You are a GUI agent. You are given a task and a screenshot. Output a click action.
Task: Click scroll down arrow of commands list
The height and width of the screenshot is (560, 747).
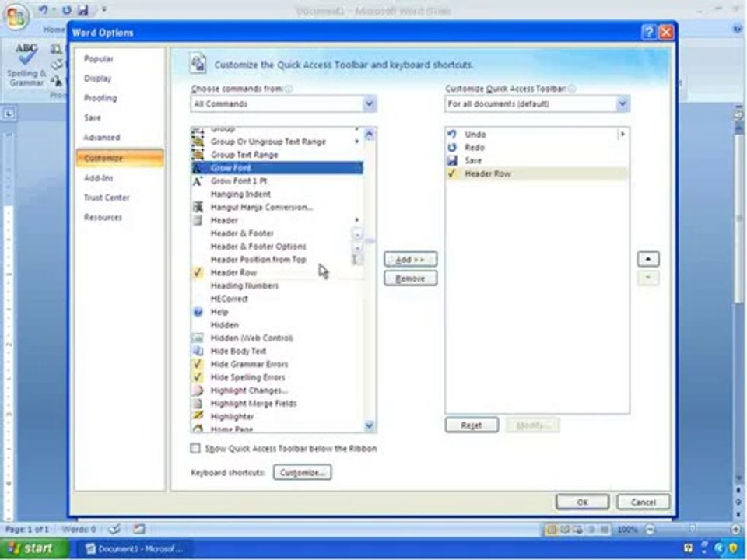pos(369,425)
